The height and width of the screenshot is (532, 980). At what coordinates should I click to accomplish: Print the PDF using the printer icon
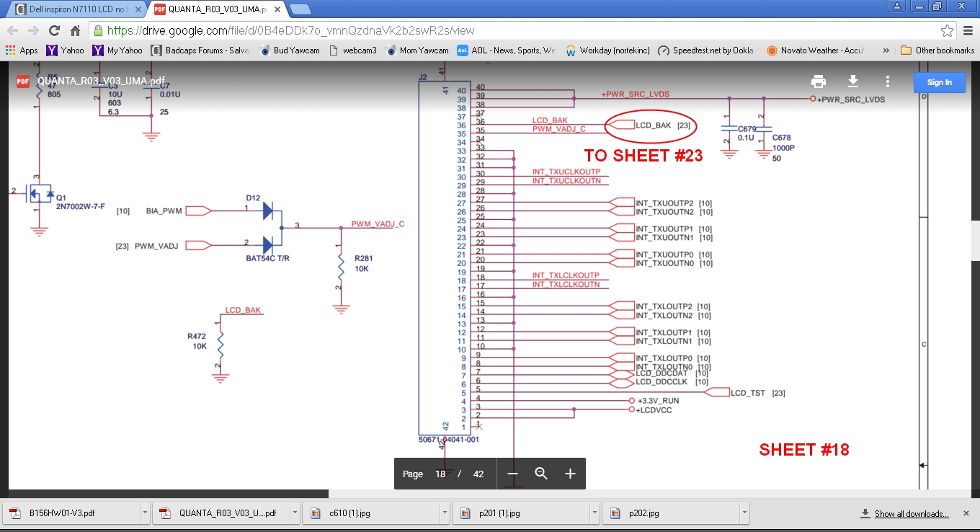click(x=818, y=81)
